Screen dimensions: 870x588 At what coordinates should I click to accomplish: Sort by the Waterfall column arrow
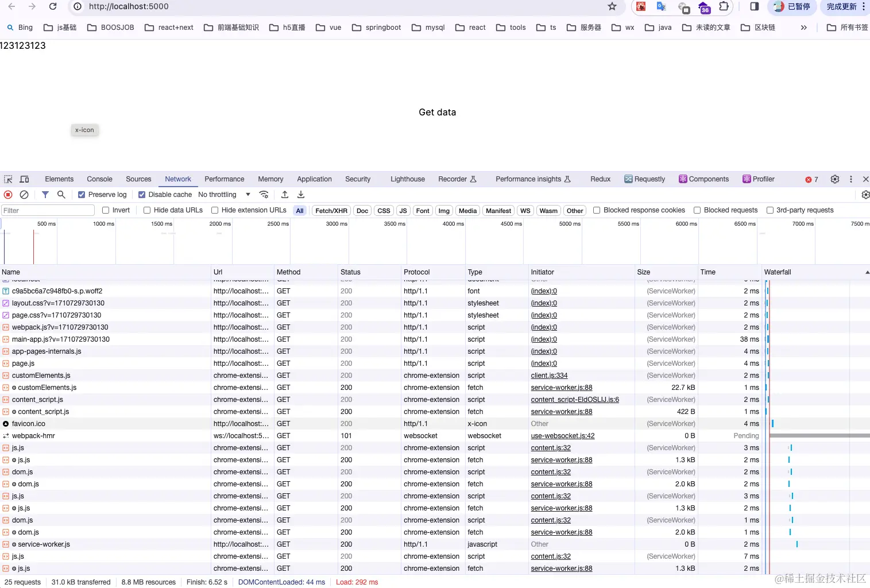coord(867,272)
